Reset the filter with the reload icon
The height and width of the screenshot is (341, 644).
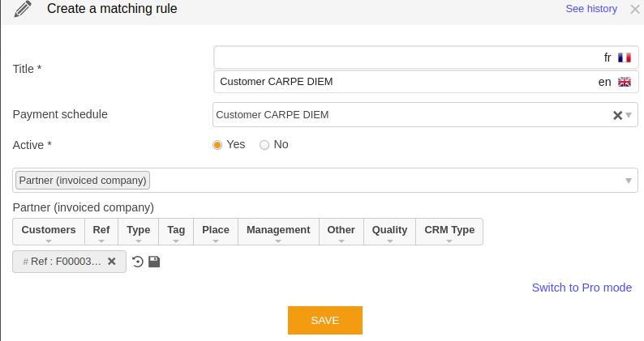click(138, 262)
